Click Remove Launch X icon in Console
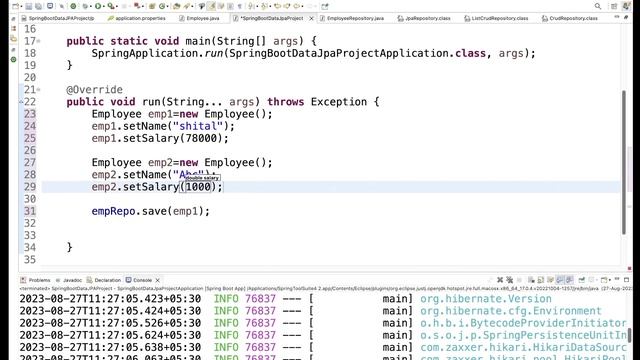 (x=500, y=280)
